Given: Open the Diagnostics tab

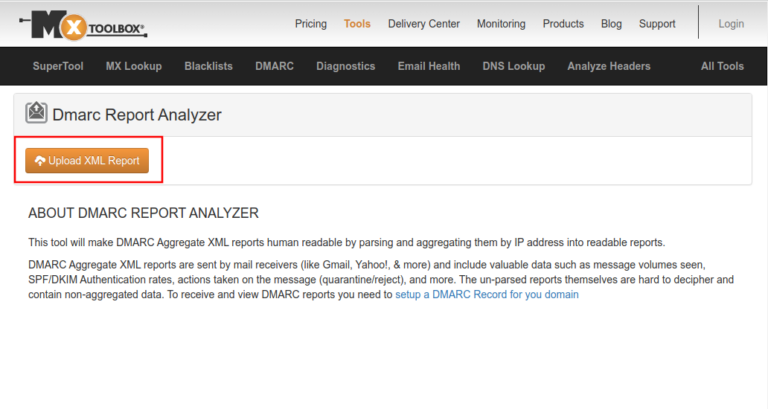Looking at the screenshot, I should (345, 66).
